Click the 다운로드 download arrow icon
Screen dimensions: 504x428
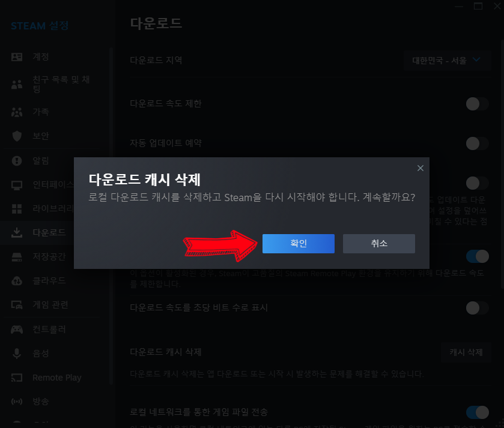tap(17, 233)
